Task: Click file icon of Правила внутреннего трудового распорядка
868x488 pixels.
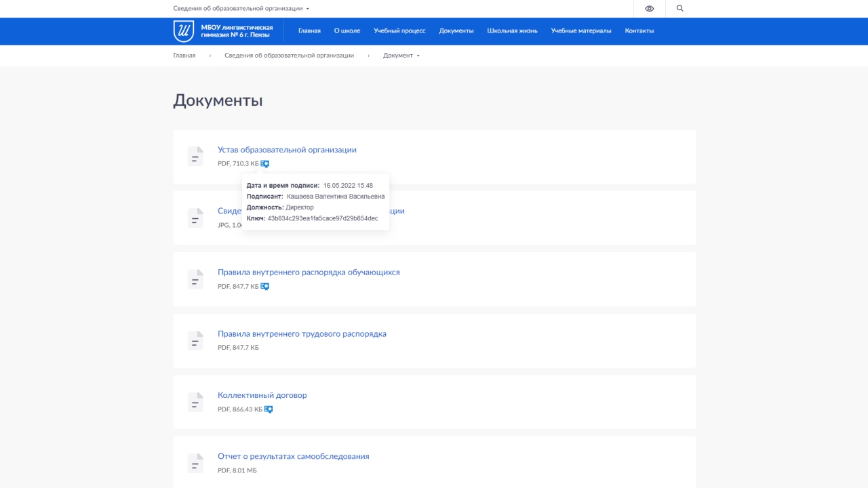Action: (195, 340)
